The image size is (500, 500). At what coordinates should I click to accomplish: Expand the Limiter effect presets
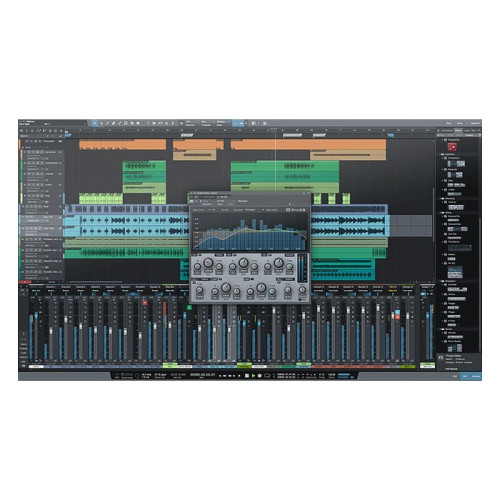442,190
